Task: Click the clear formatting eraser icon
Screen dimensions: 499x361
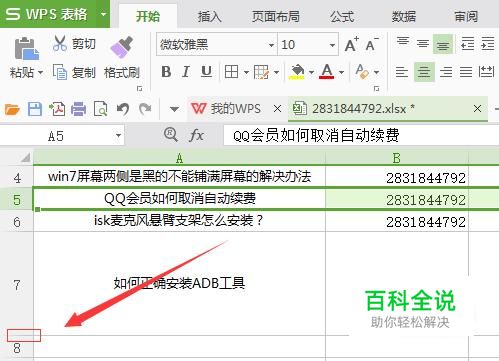Action: click(362, 72)
